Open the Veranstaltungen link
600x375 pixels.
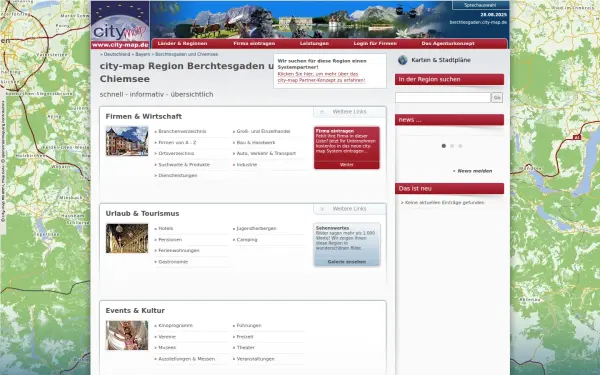click(x=256, y=359)
